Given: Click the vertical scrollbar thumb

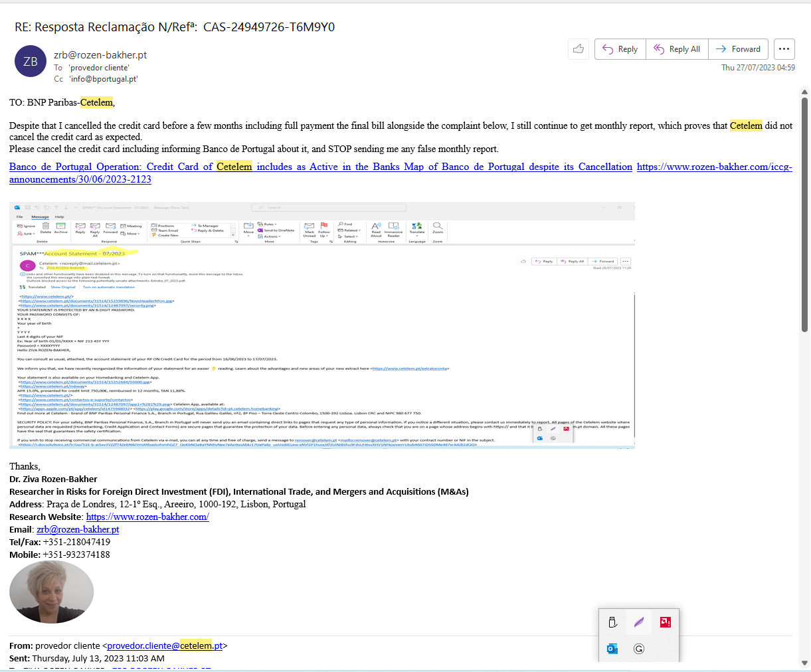Looking at the screenshot, I should (x=804, y=214).
